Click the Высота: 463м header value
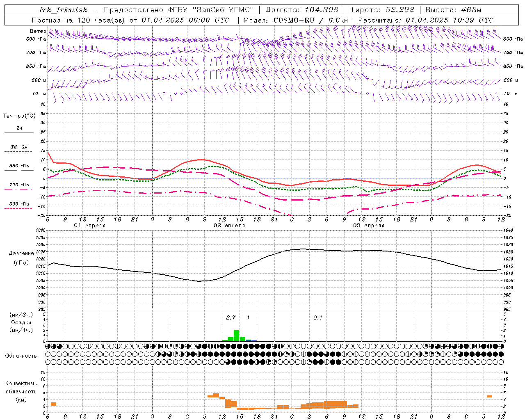The width and height of the screenshot is (525, 420). tap(453, 10)
